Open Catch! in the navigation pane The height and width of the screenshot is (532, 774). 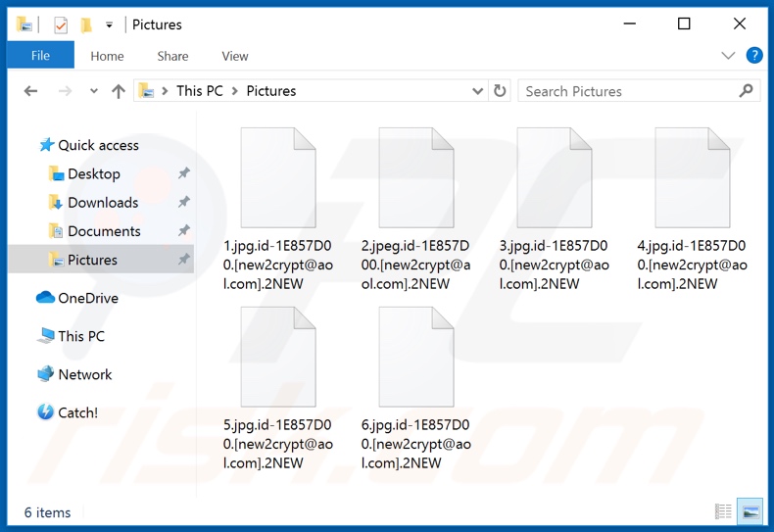click(x=77, y=412)
